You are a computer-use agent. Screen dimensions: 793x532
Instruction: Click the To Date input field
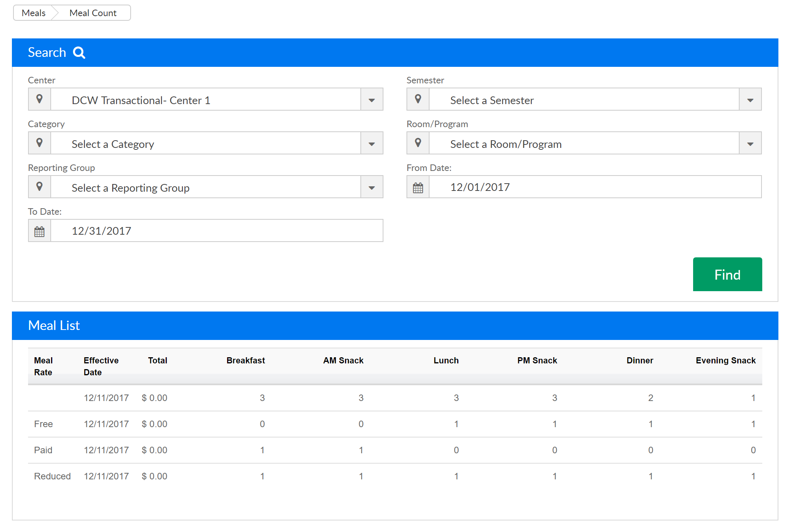coord(216,231)
